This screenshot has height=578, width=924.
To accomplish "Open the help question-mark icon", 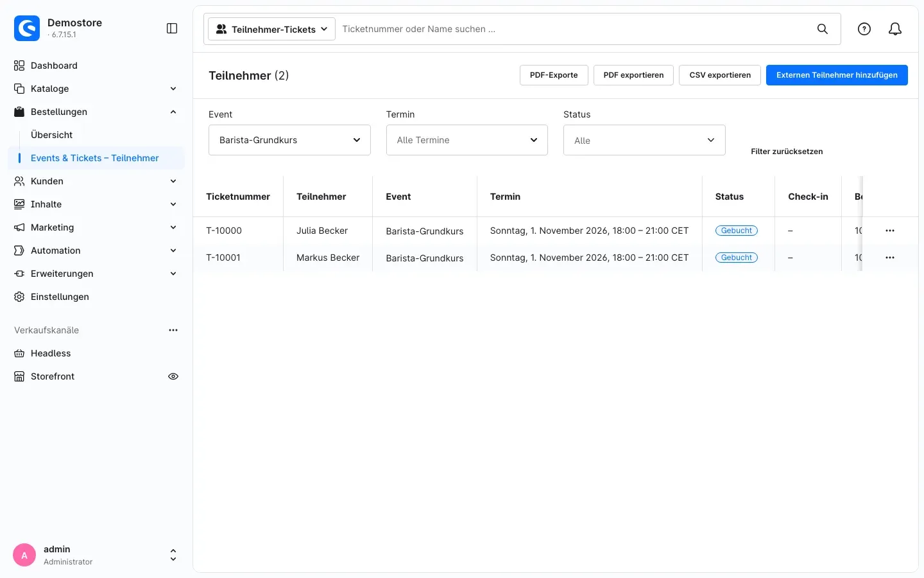I will [x=864, y=29].
